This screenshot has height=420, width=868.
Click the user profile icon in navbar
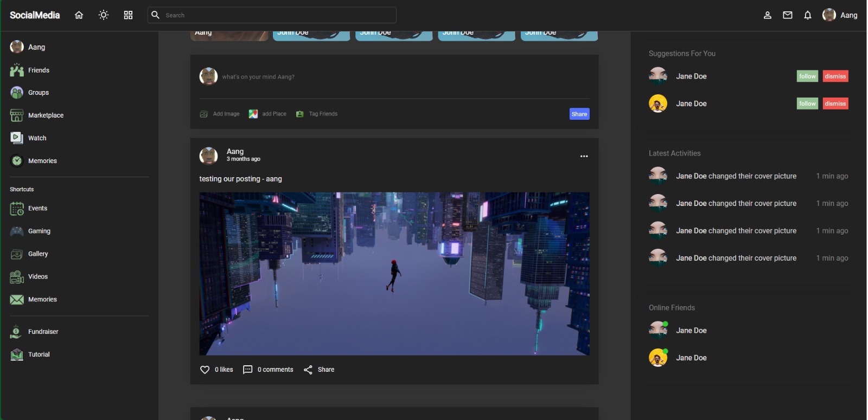[768, 15]
